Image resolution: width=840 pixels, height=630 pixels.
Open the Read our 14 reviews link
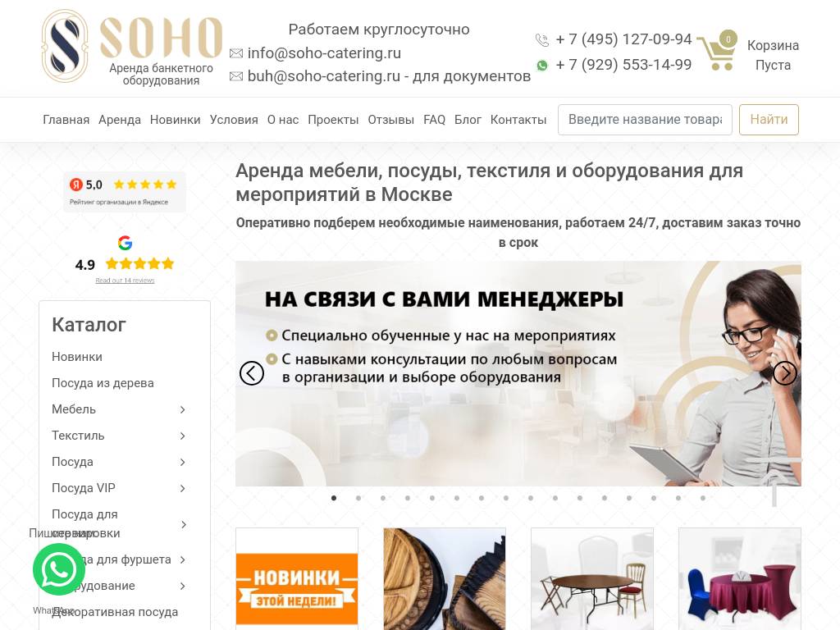[125, 281]
